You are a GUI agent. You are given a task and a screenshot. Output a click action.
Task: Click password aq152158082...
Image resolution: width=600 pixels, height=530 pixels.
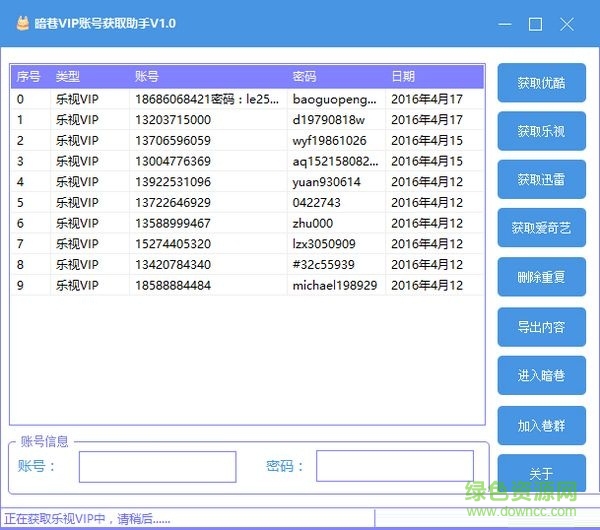[336, 161]
